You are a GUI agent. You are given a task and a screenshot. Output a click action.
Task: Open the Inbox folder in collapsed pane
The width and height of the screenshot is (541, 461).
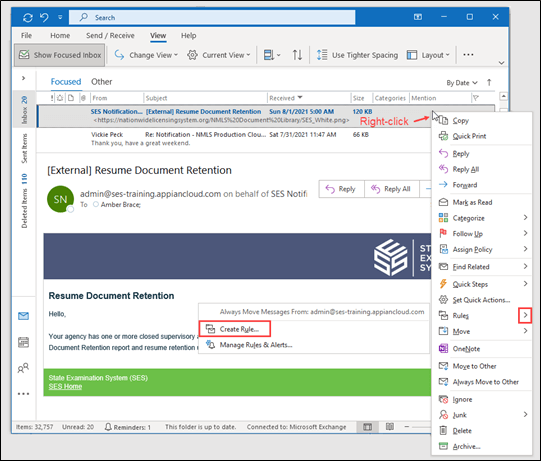click(x=24, y=110)
